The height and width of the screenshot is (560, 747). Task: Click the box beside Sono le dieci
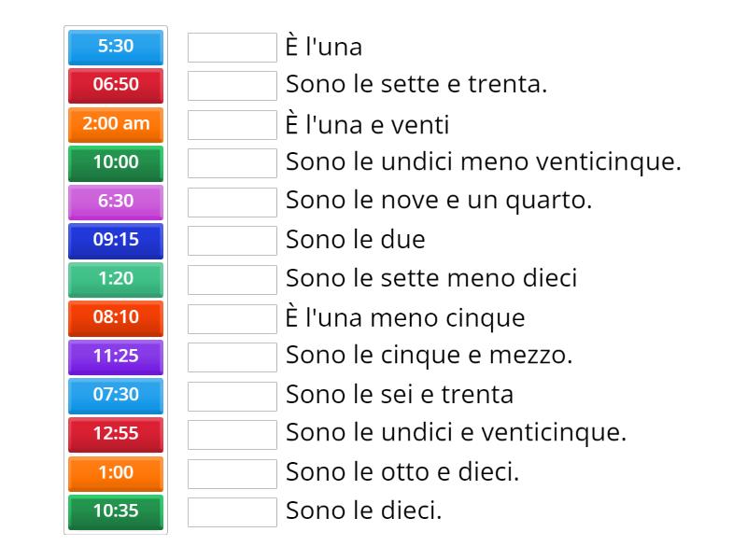point(232,511)
